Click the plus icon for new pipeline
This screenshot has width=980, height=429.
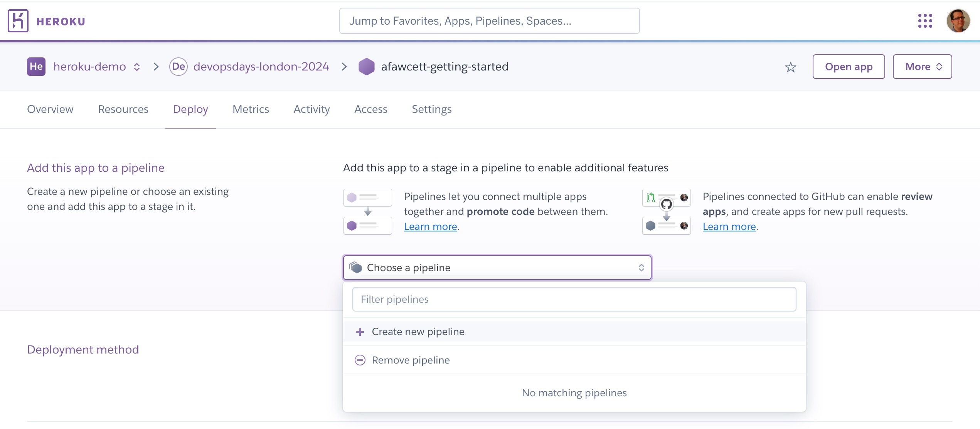pos(360,332)
